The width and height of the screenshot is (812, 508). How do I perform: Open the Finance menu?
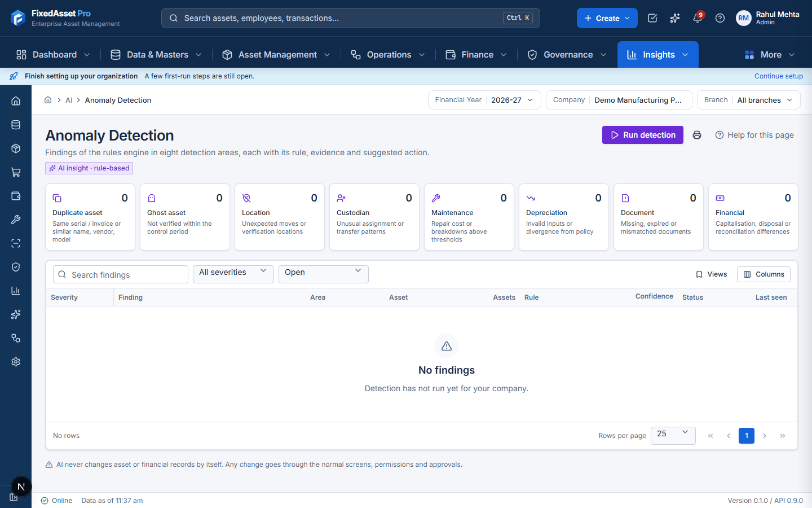476,55
